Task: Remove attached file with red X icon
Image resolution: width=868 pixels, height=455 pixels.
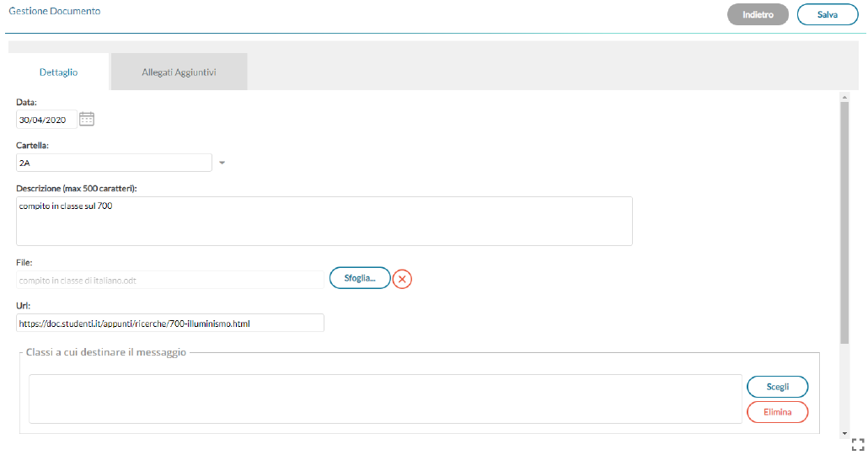Action: (402, 279)
